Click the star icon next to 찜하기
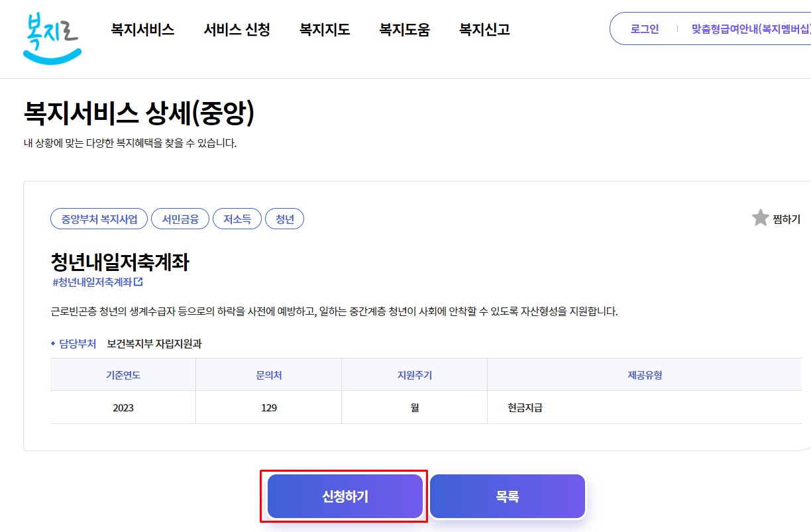This screenshot has width=811, height=532. pos(760,218)
